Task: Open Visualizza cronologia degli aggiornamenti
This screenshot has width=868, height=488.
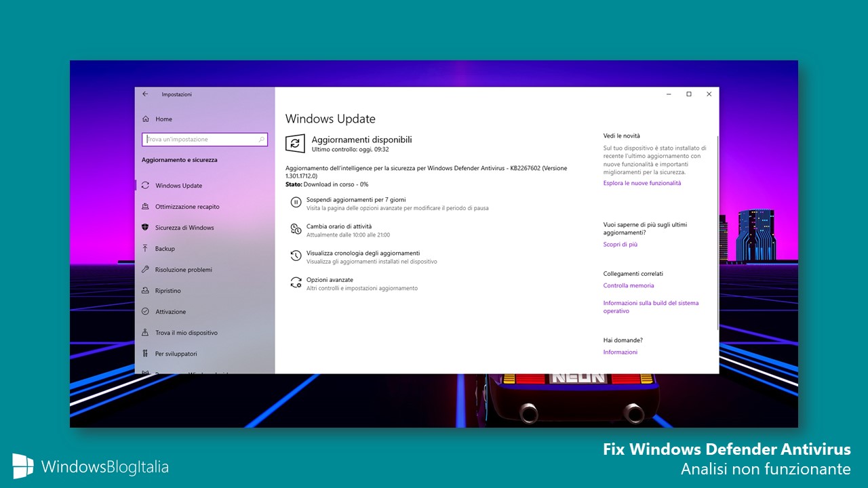Action: click(x=363, y=253)
